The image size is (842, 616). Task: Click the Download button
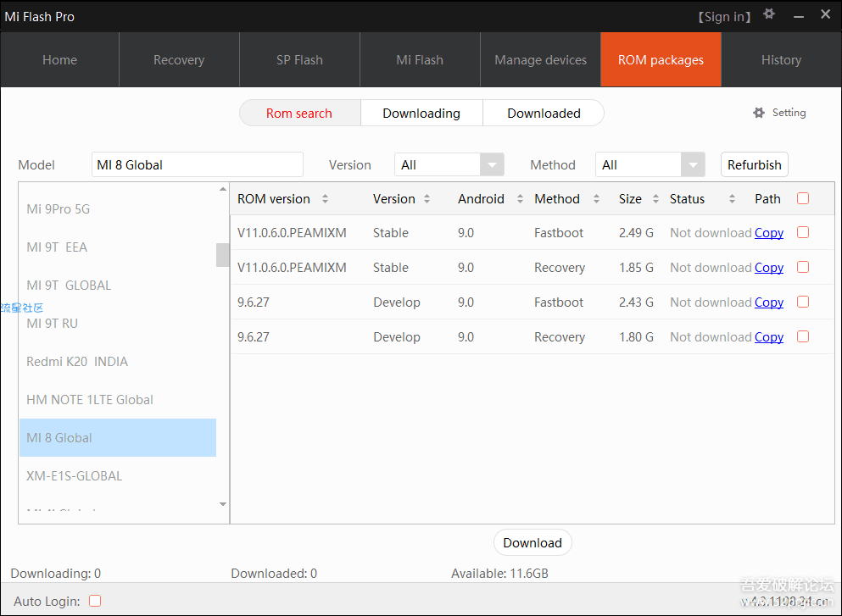pyautogui.click(x=533, y=542)
